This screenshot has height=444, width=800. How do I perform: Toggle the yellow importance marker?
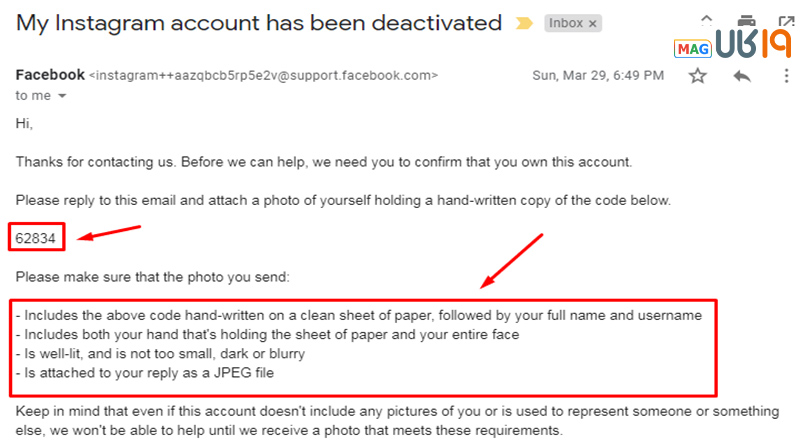coord(524,23)
